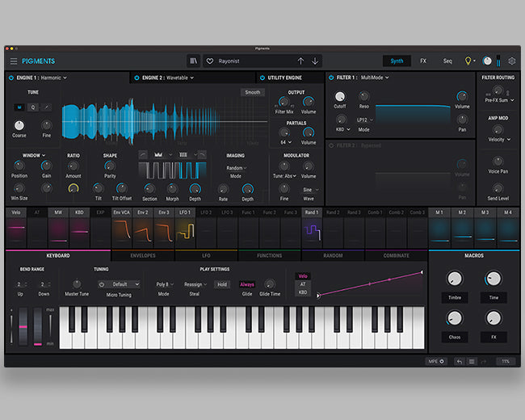Open the Random modulation tab

tap(333, 255)
